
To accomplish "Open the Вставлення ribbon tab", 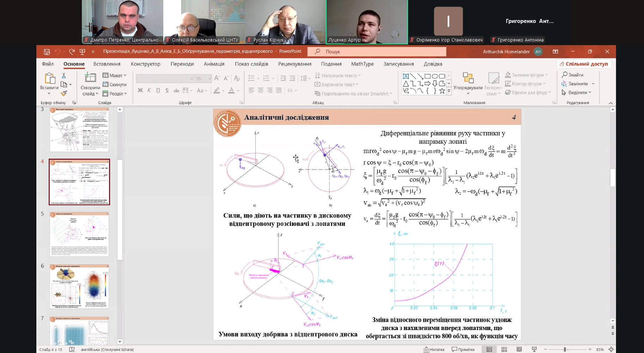I will [107, 64].
